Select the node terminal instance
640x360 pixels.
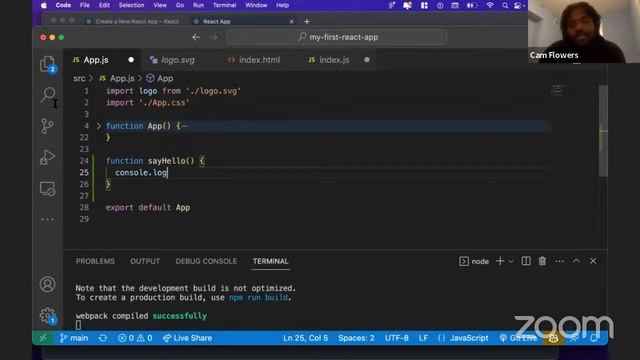(x=474, y=261)
